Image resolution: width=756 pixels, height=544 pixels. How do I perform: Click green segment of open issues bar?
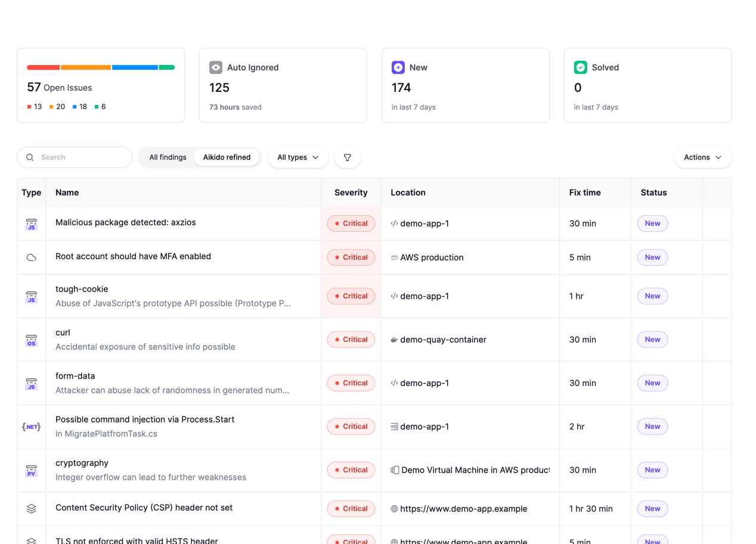tap(167, 67)
